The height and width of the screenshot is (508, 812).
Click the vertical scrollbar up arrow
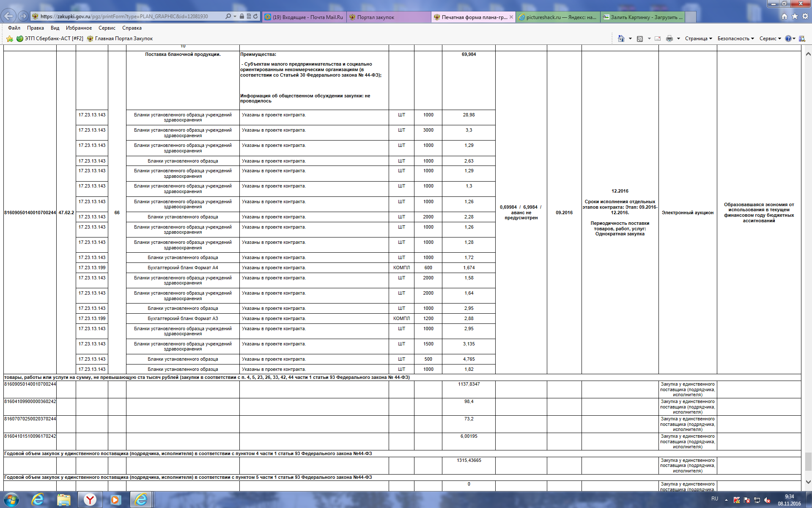(x=808, y=54)
